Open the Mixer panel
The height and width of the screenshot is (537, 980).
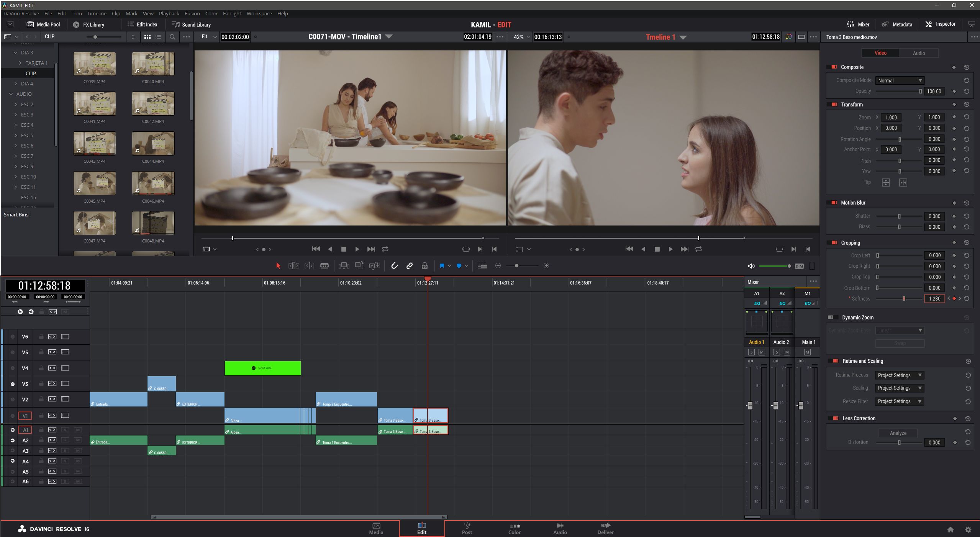click(858, 24)
